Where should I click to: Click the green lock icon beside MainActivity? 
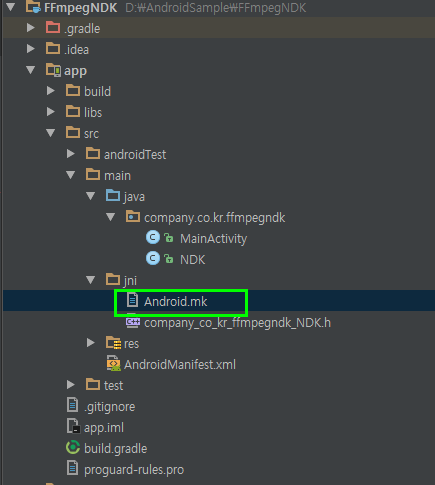[169, 238]
